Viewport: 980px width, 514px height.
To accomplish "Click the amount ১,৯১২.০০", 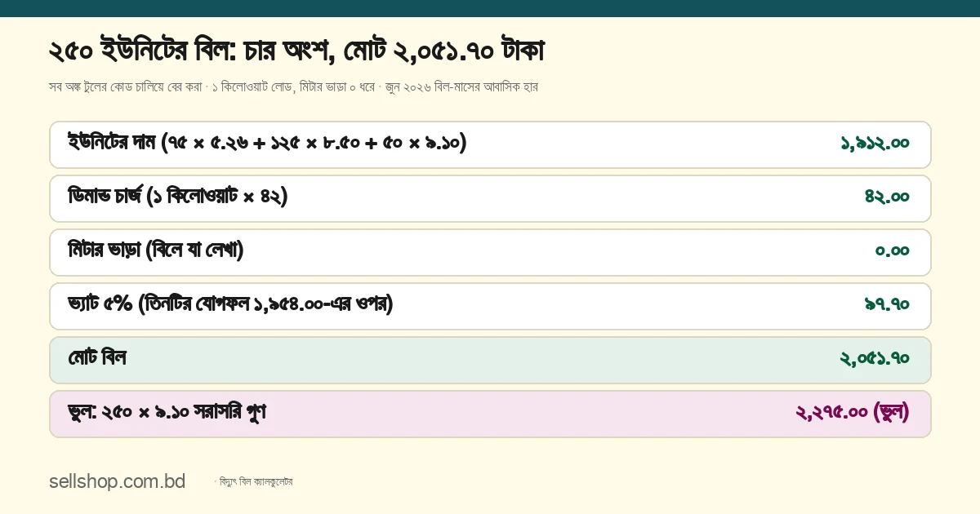I will click(x=875, y=144).
